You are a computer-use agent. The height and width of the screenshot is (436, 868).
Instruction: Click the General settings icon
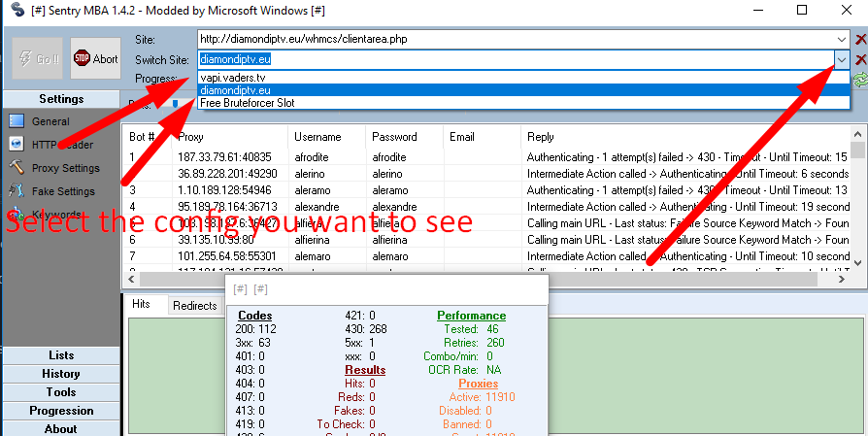tap(17, 122)
